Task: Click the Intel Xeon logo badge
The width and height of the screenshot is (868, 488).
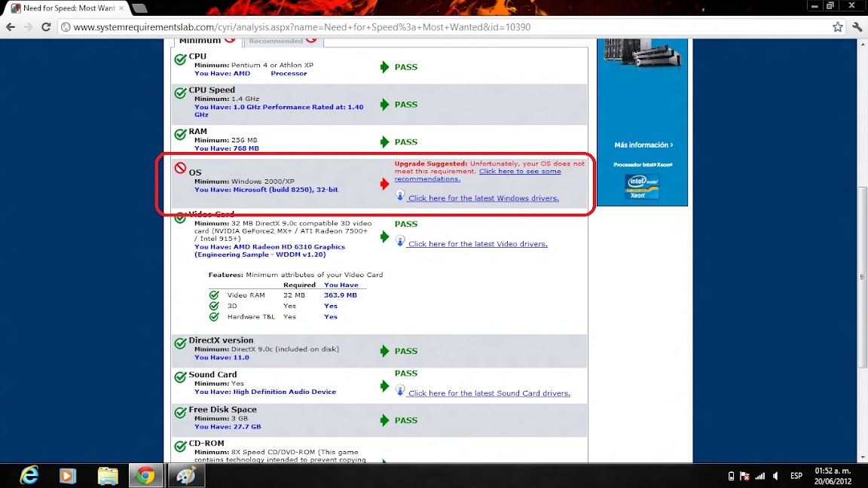Action: point(642,187)
